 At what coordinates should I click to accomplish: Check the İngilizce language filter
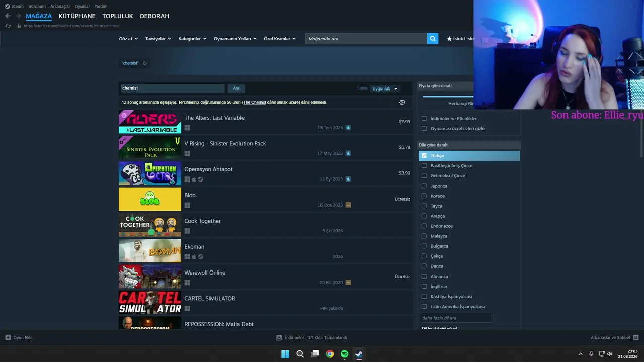point(424,287)
